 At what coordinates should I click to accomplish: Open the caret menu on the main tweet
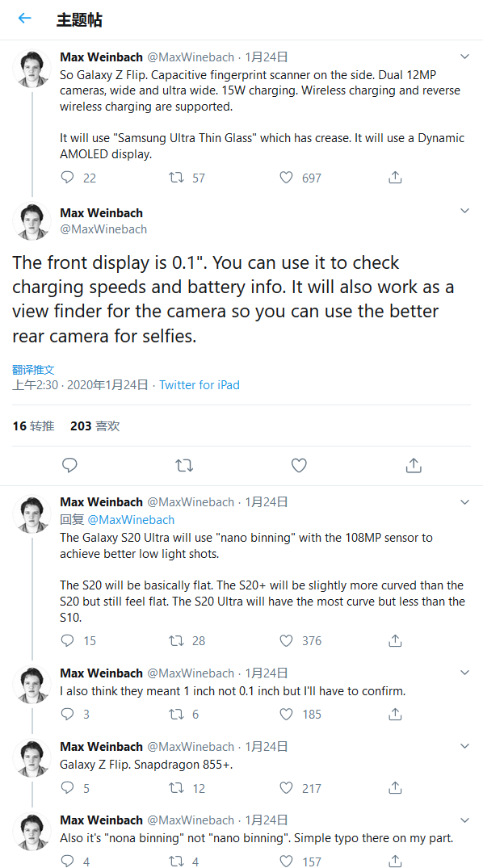pos(464,210)
